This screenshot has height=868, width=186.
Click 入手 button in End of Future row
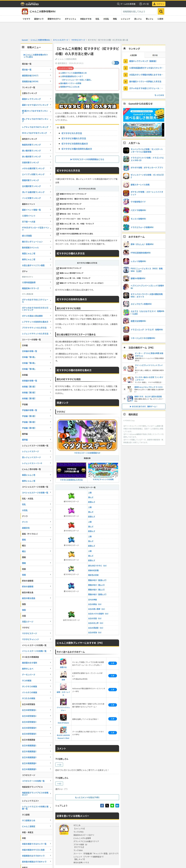[113, 718]
